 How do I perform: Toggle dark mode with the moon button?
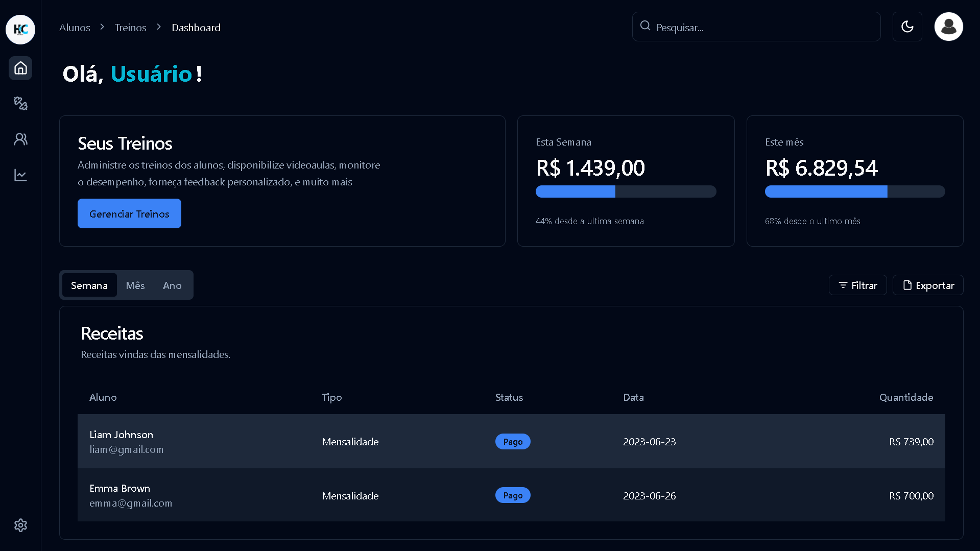click(907, 27)
